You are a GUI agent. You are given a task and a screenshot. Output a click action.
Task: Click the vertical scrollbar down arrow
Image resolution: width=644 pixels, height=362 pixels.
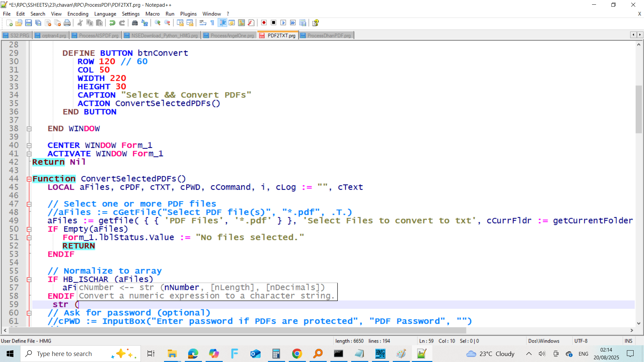click(x=639, y=323)
